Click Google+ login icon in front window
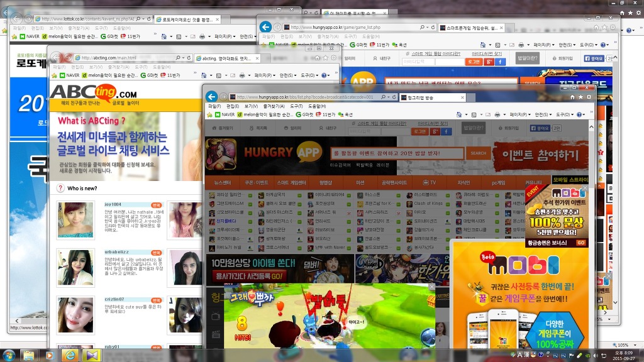Viewport: 644px width, 362px height. pyautogui.click(x=435, y=131)
